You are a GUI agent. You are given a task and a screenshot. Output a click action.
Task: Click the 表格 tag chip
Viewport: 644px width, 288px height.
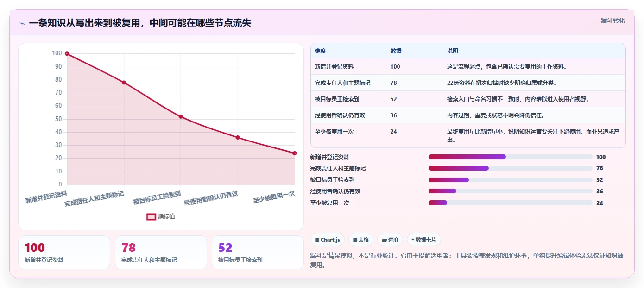(361, 240)
